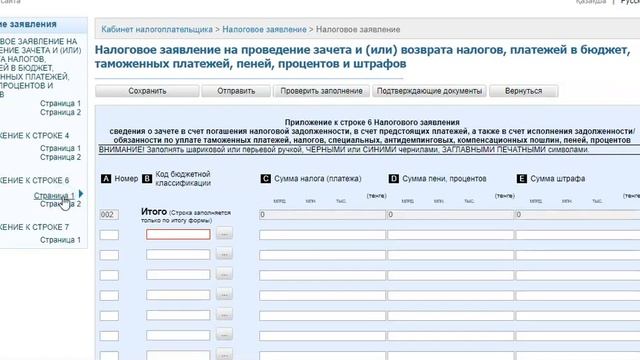The width and height of the screenshot is (640, 360).
Task: Click the Номер field in third empty row
Action: point(109,275)
